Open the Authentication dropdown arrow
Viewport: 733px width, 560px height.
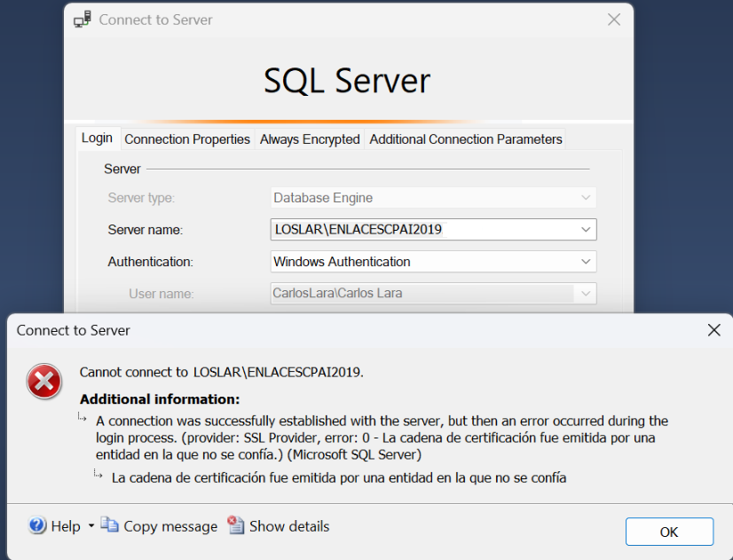(586, 261)
